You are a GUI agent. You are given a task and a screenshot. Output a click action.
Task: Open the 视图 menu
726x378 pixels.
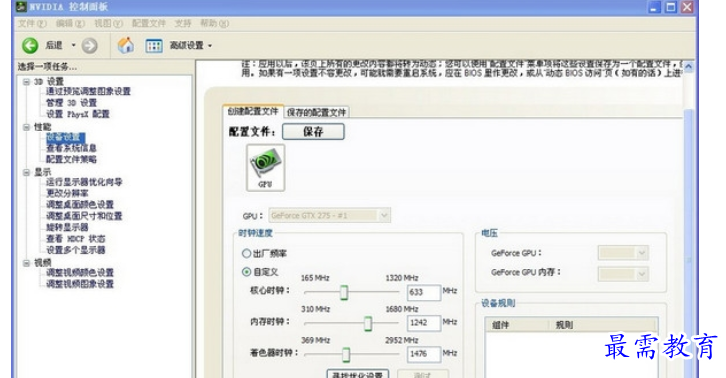pos(108,23)
